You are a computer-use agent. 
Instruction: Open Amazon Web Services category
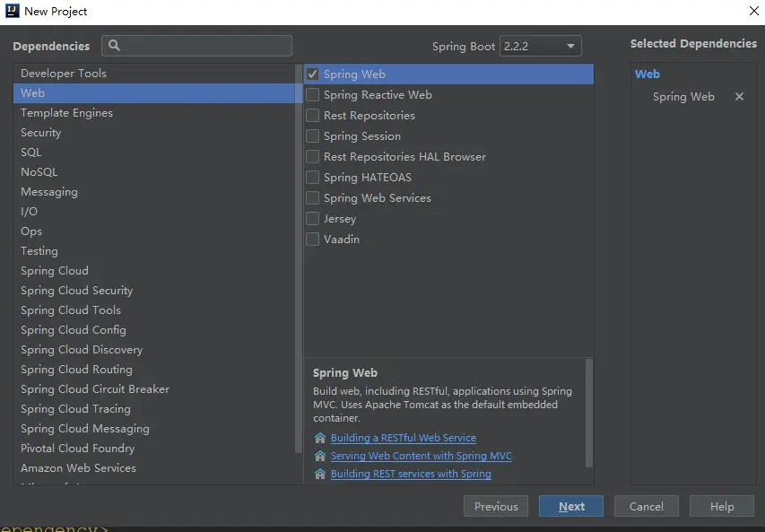click(154, 468)
